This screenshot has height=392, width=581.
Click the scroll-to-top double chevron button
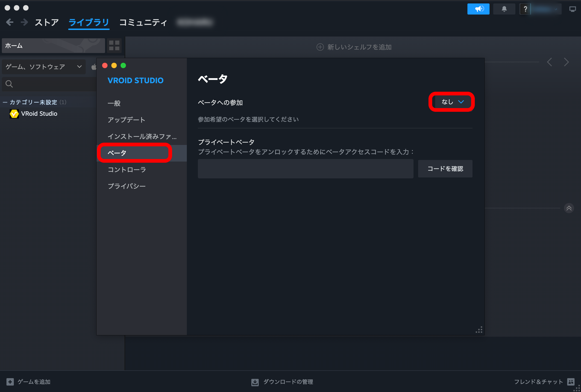click(x=569, y=208)
